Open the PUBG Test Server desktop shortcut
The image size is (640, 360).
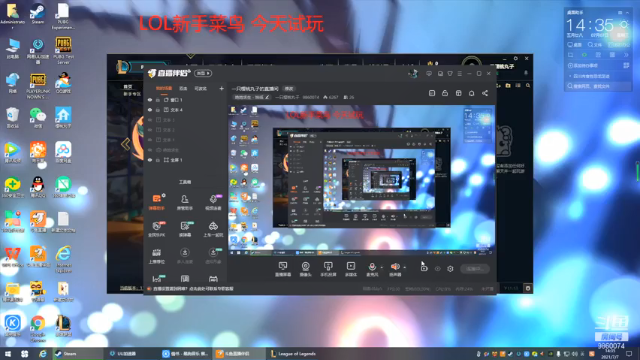pos(63,50)
